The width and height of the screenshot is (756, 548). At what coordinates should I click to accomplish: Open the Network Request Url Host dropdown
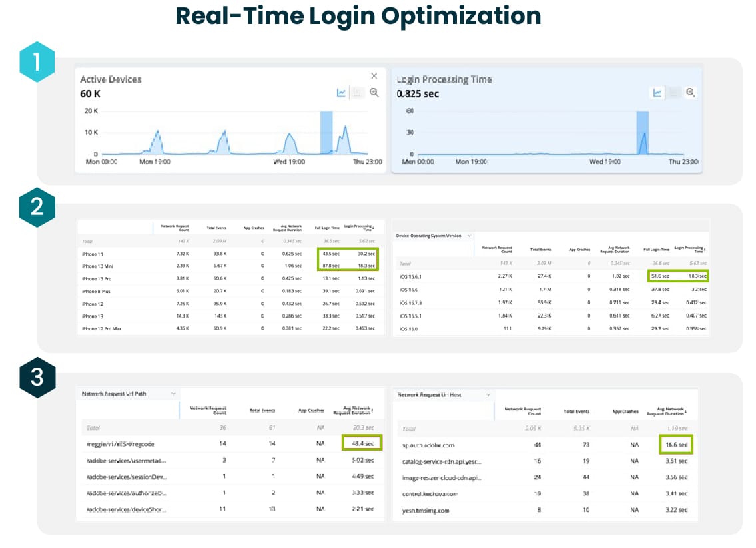pos(488,395)
